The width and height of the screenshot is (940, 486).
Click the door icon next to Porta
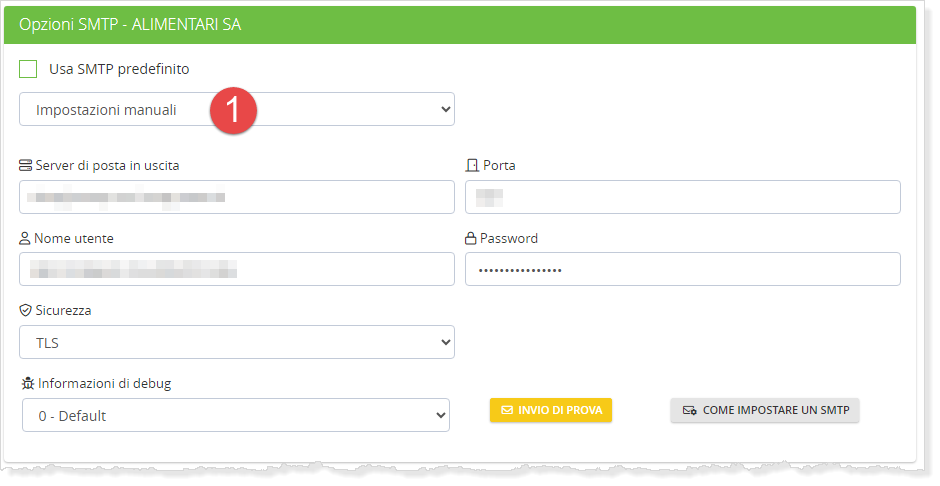(473, 165)
